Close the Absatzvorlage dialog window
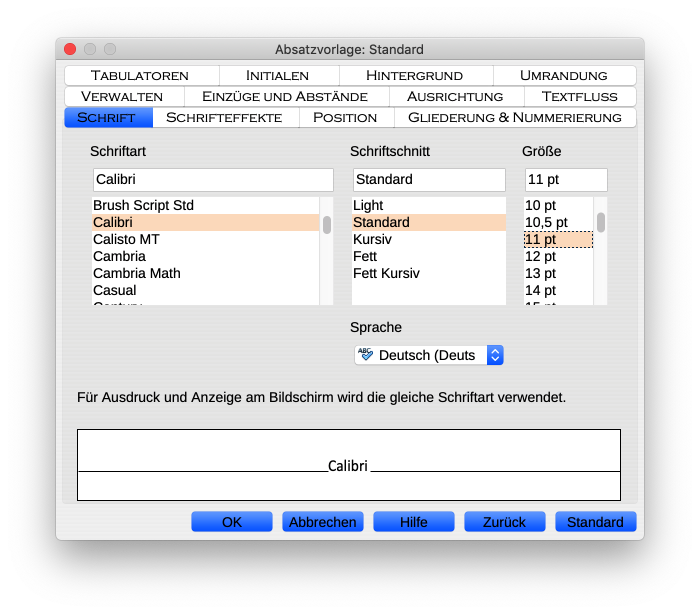700x614 pixels. 70,49
